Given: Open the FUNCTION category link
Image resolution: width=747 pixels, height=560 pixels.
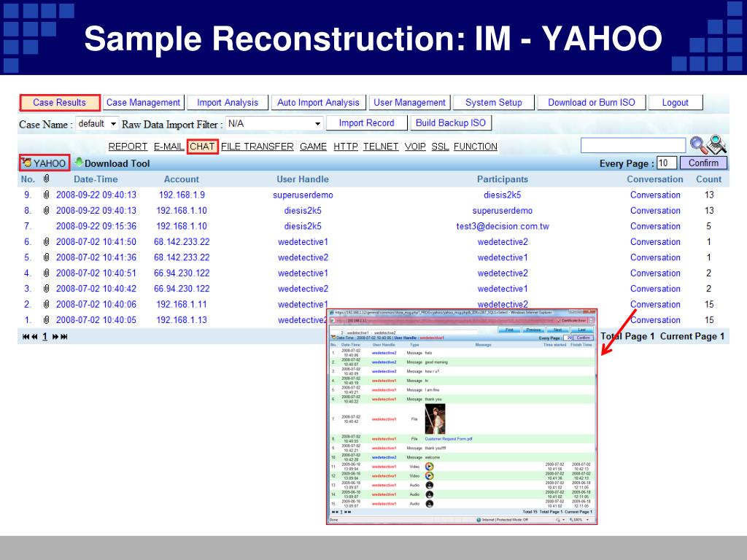Looking at the screenshot, I should (476, 147).
